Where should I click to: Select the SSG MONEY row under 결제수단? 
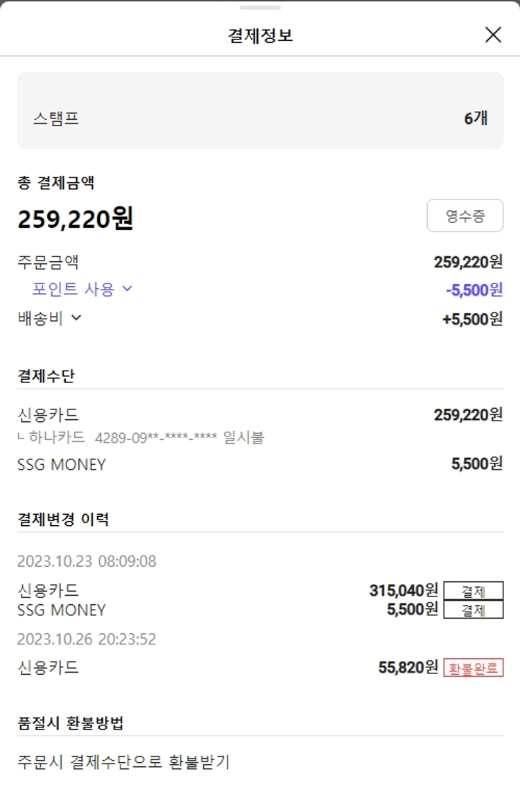tap(62, 464)
